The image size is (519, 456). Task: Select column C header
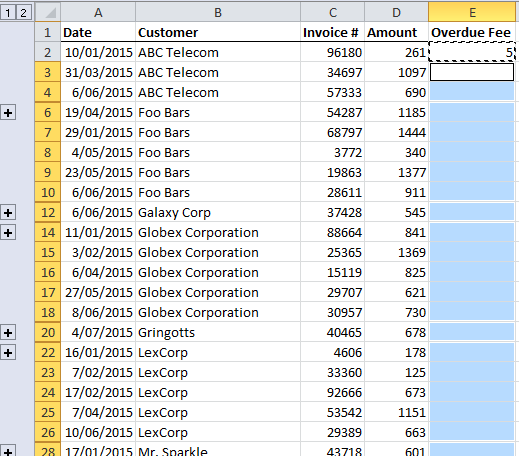pos(332,12)
